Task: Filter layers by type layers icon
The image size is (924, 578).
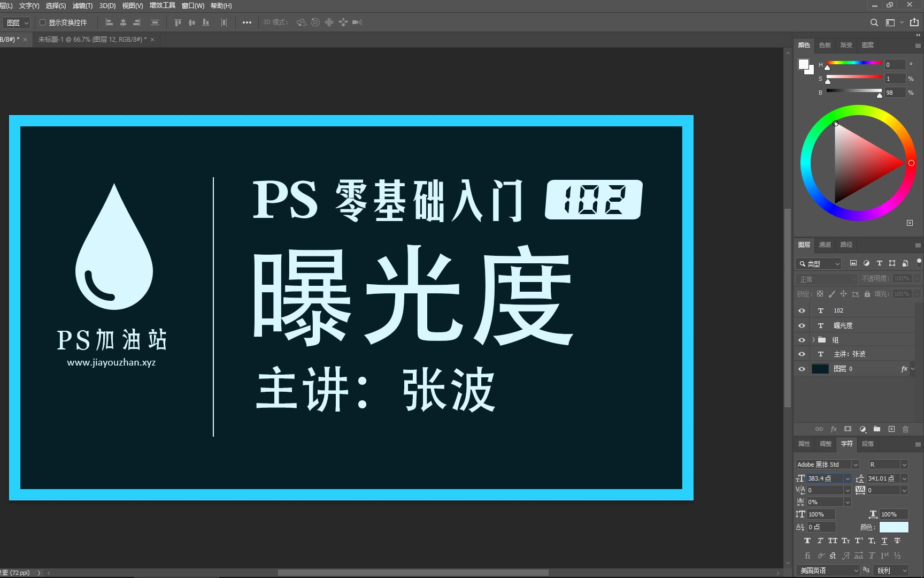Action: click(x=879, y=263)
